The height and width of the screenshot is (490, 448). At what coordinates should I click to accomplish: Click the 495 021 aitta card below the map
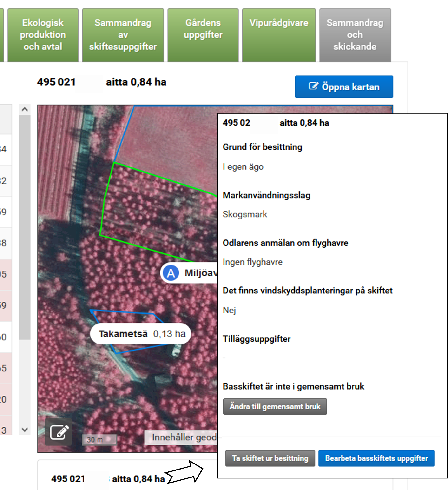[108, 479]
